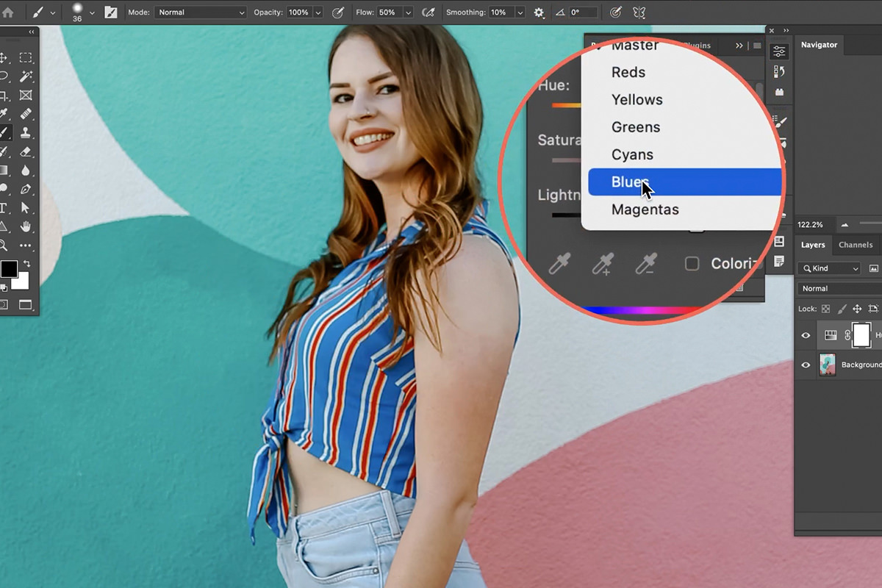Open the Flow slider dropdown arrow
Image resolution: width=882 pixels, height=588 pixels.
tap(408, 12)
